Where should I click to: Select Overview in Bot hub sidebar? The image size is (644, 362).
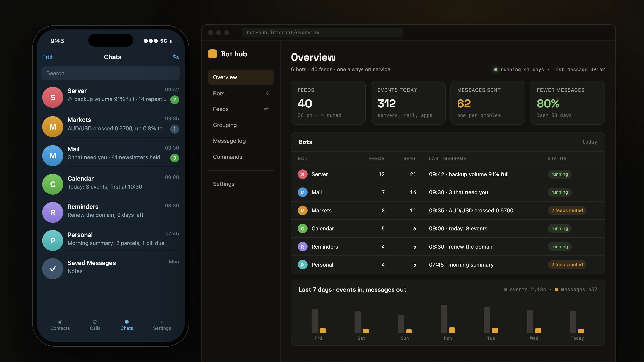click(241, 77)
